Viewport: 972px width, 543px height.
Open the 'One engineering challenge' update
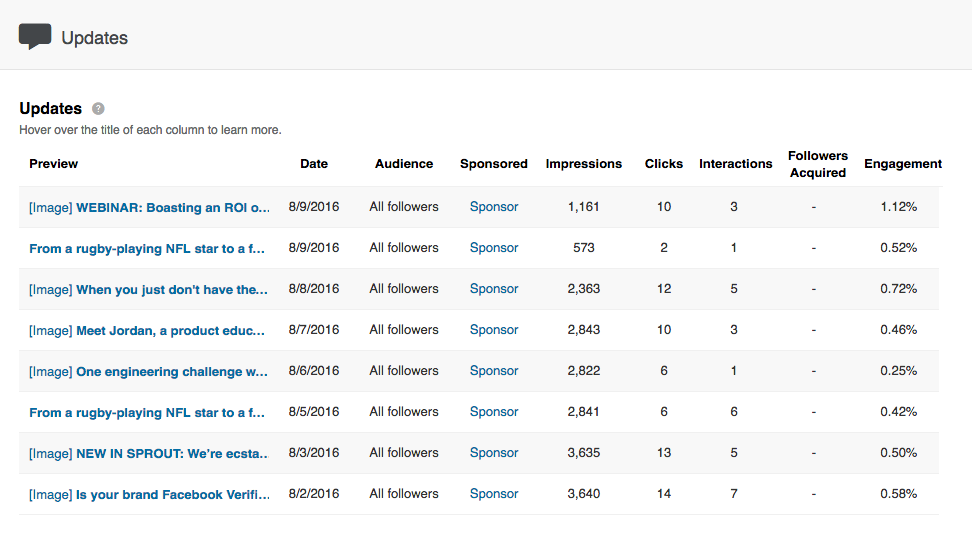point(149,371)
